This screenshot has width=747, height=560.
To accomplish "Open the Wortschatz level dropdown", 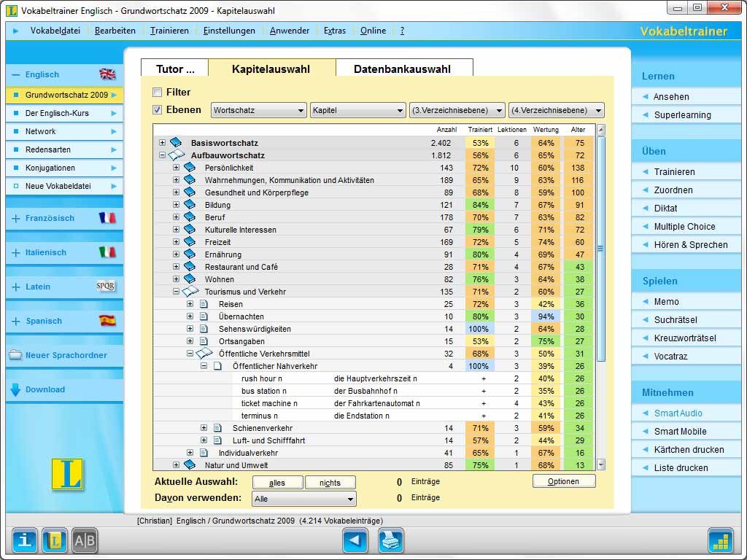I will click(259, 110).
